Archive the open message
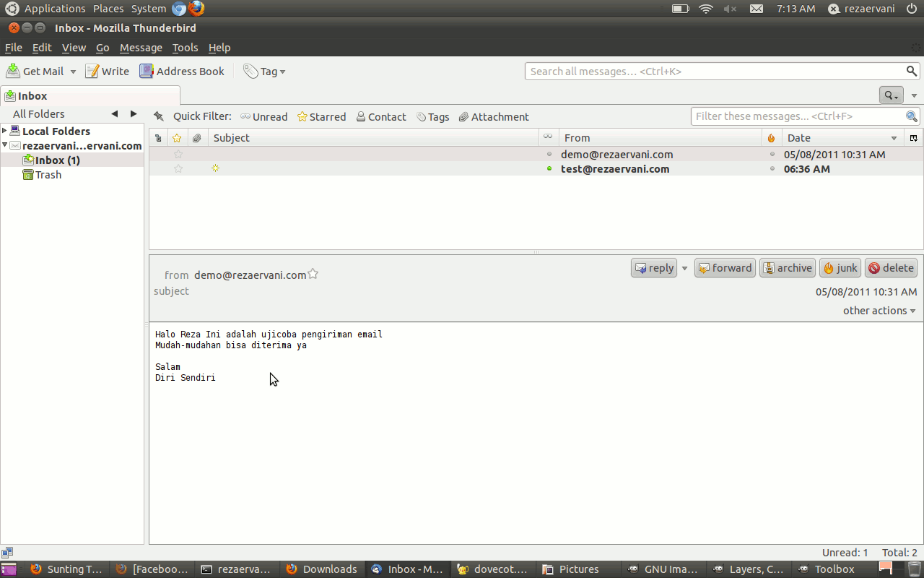This screenshot has height=578, width=924. coord(788,268)
